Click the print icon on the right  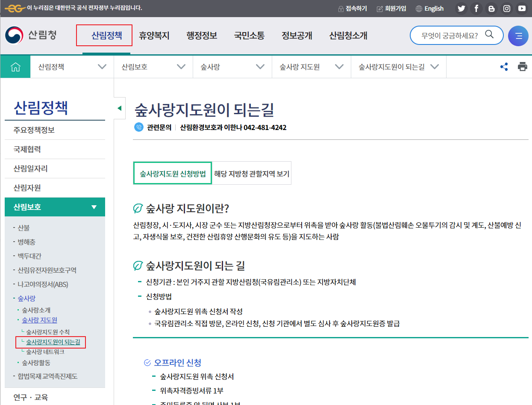pos(522,66)
